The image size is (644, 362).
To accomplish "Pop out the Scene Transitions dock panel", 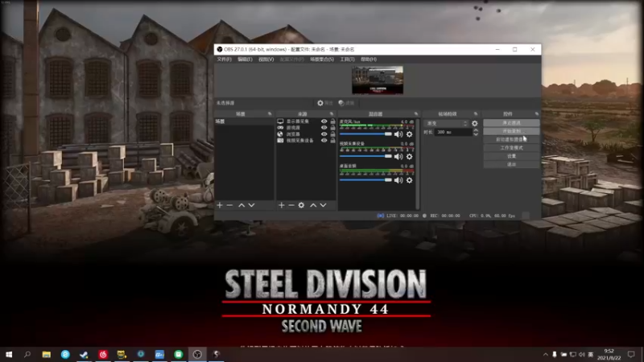I will (476, 113).
